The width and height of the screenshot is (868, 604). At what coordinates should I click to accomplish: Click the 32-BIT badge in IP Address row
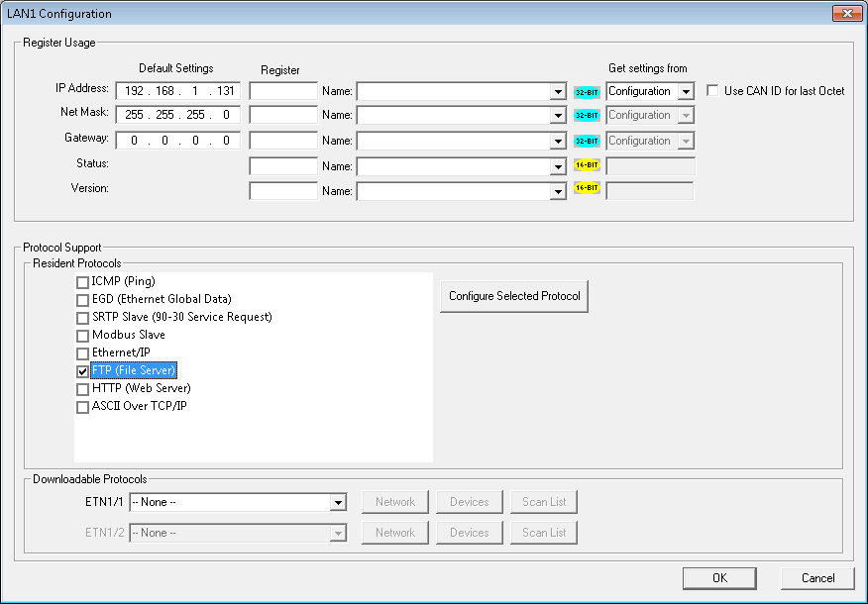pyautogui.click(x=587, y=92)
